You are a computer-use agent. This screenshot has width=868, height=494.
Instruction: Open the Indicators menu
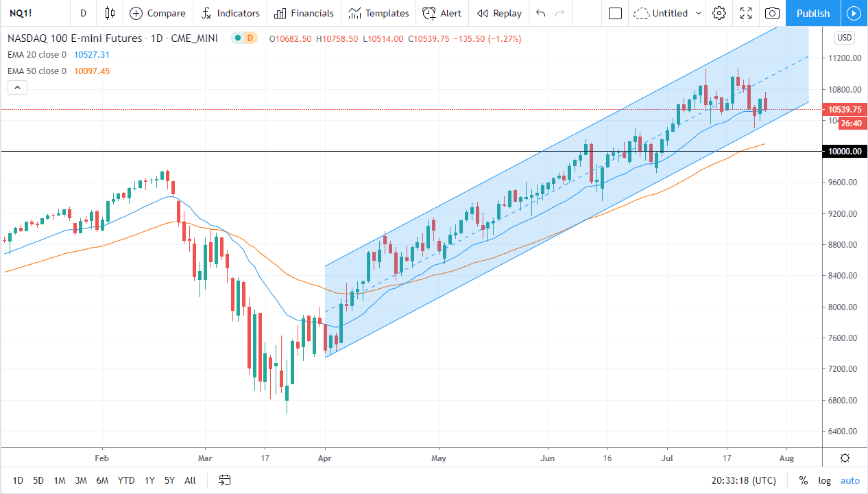230,13
